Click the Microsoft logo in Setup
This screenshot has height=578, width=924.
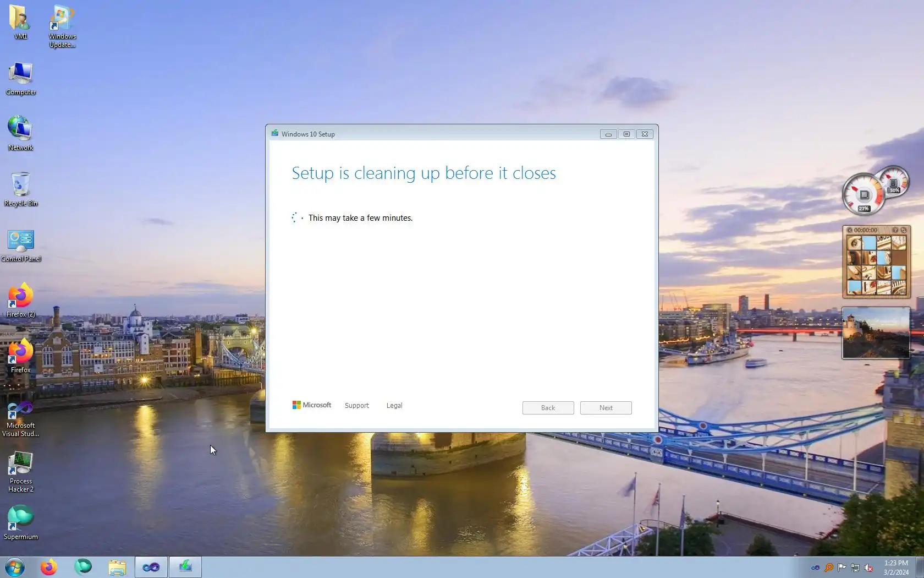click(312, 405)
